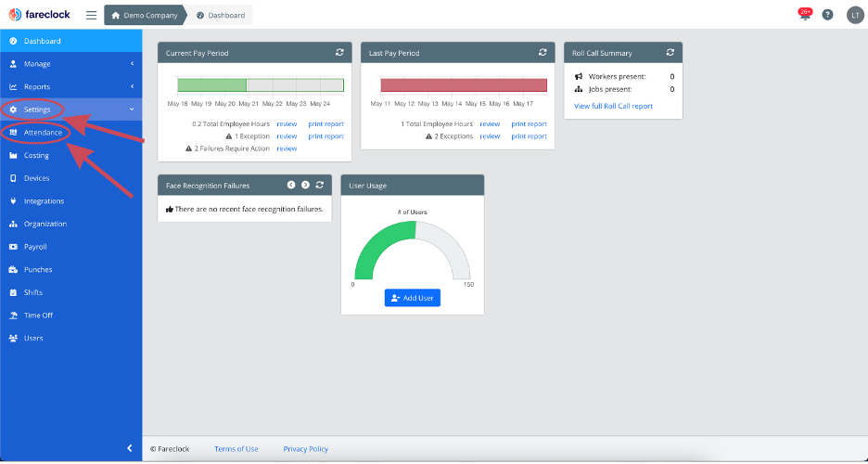
Task: Click the Organization hierarchy icon
Action: pos(13,225)
